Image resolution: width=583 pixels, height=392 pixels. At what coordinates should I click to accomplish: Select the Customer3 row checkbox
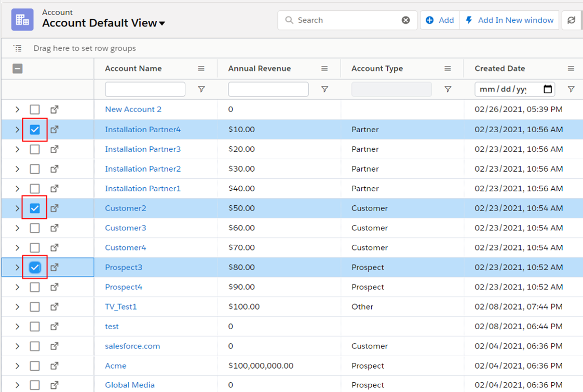(x=35, y=228)
